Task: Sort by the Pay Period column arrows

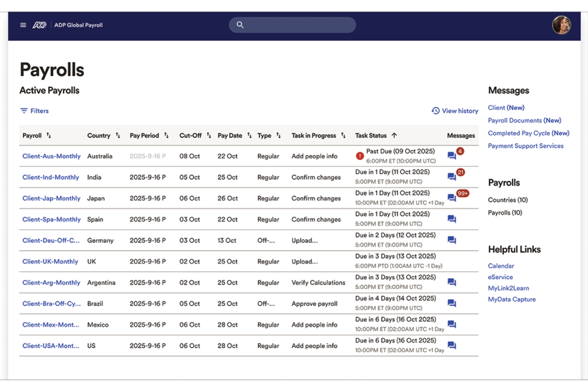Action: pyautogui.click(x=166, y=135)
